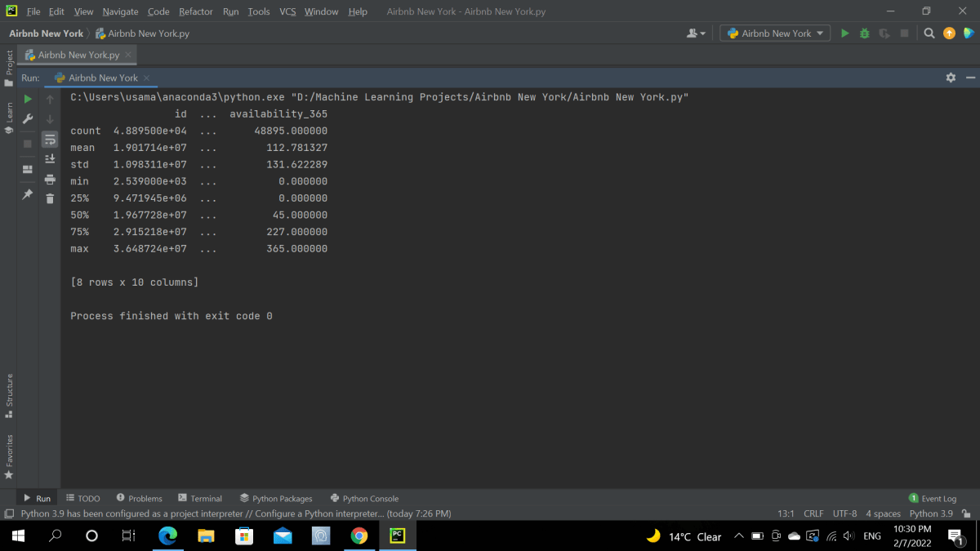Pin the Run tab with pushpin icon
The width and height of the screenshot is (980, 551).
click(27, 194)
